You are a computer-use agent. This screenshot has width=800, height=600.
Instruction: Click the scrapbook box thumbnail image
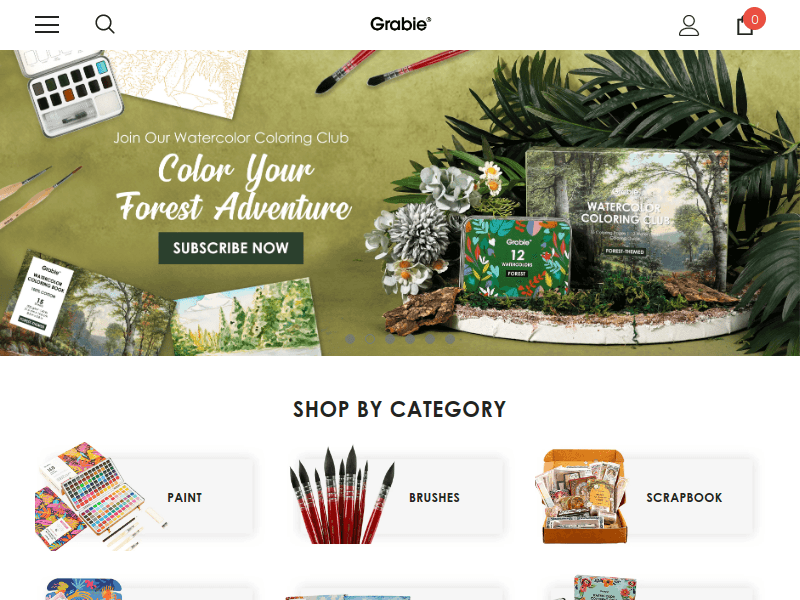tap(581, 496)
